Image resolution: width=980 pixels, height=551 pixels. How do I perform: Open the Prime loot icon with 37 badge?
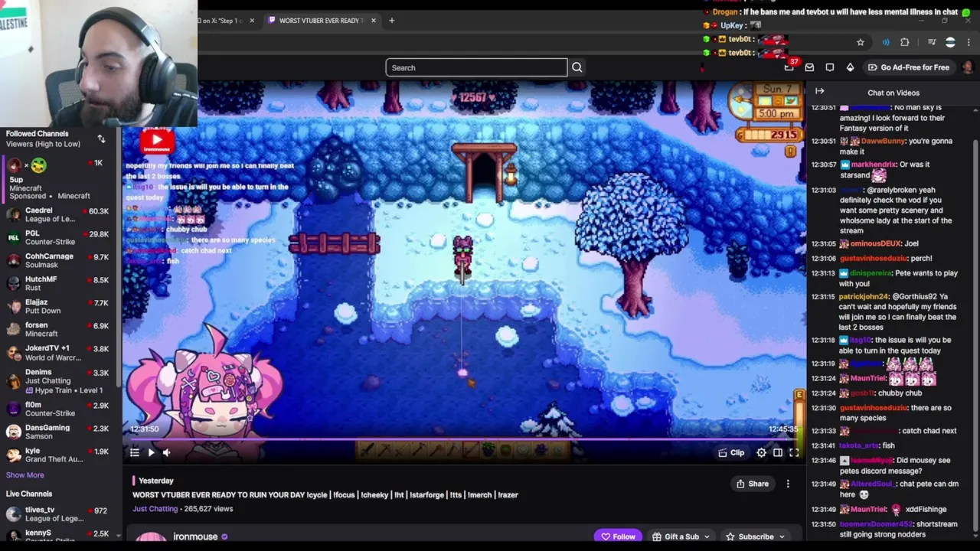click(789, 67)
